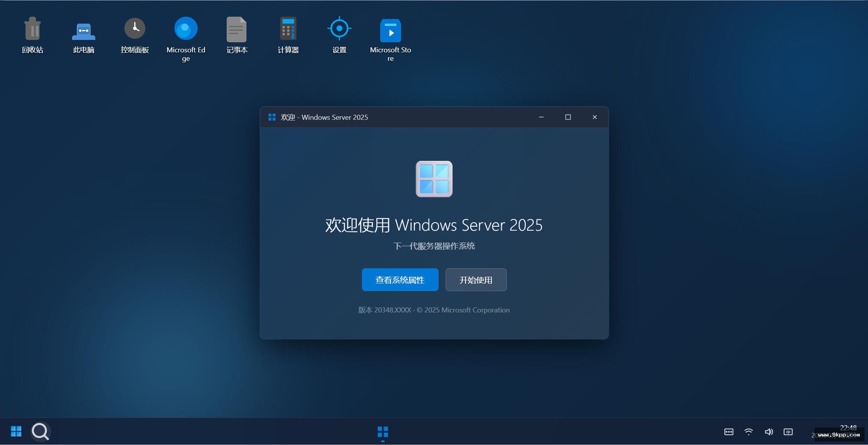
Task: Open the taskbar search magnifier
Action: (x=40, y=431)
